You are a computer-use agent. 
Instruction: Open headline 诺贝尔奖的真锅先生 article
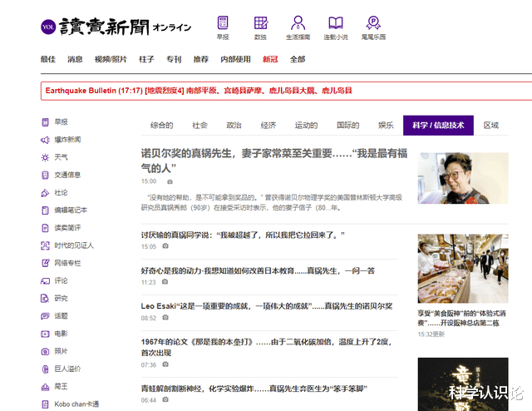273,161
